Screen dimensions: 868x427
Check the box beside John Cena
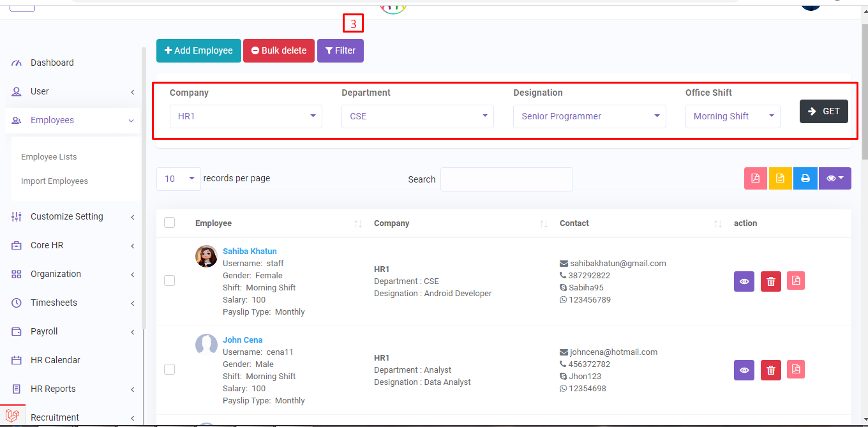pyautogui.click(x=169, y=370)
